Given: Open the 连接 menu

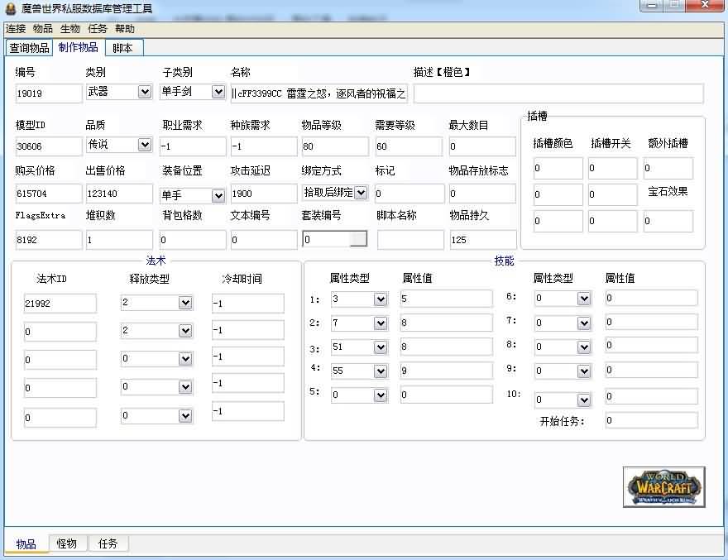Looking at the screenshot, I should [16, 28].
